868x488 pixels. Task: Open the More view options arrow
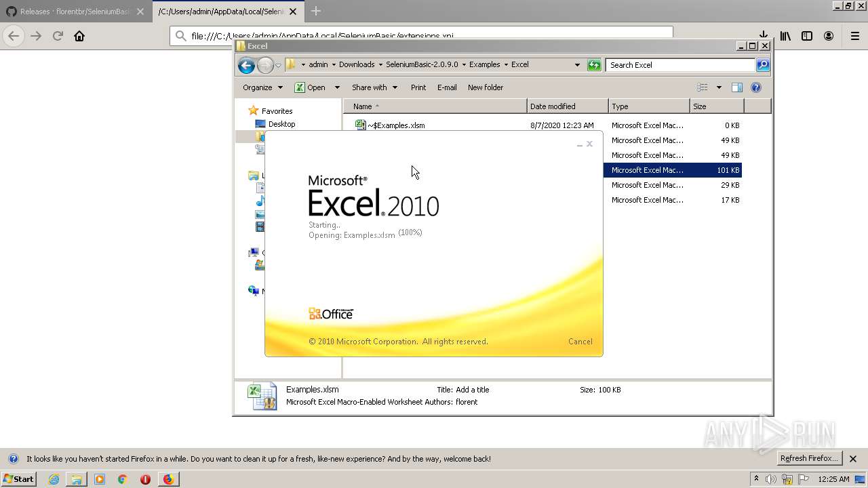point(719,87)
